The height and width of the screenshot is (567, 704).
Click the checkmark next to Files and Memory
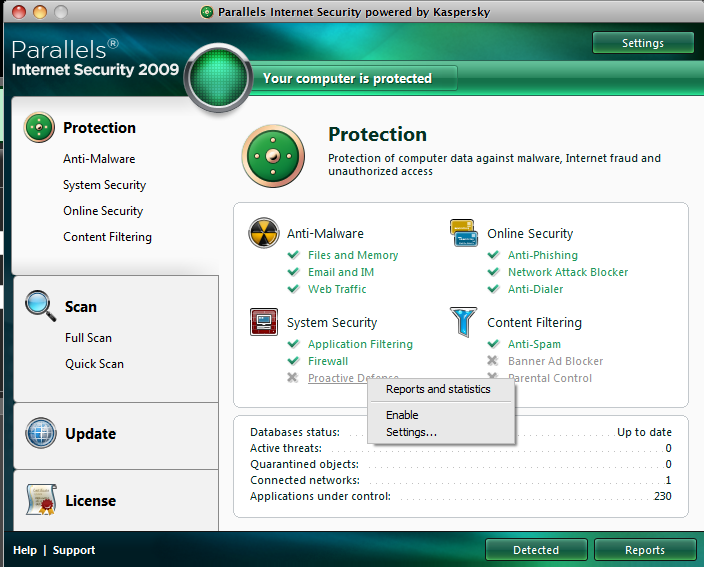click(x=294, y=255)
